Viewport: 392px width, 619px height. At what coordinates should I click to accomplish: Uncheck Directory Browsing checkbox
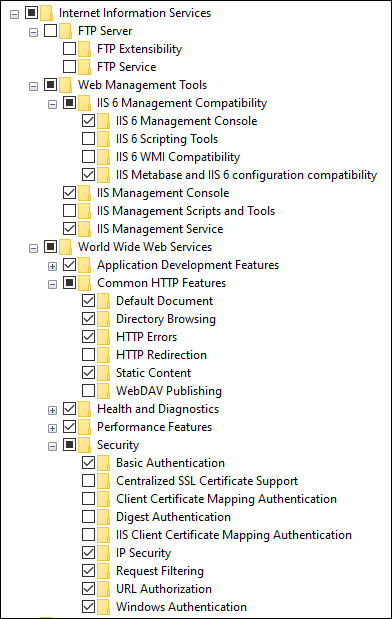pyautogui.click(x=88, y=318)
